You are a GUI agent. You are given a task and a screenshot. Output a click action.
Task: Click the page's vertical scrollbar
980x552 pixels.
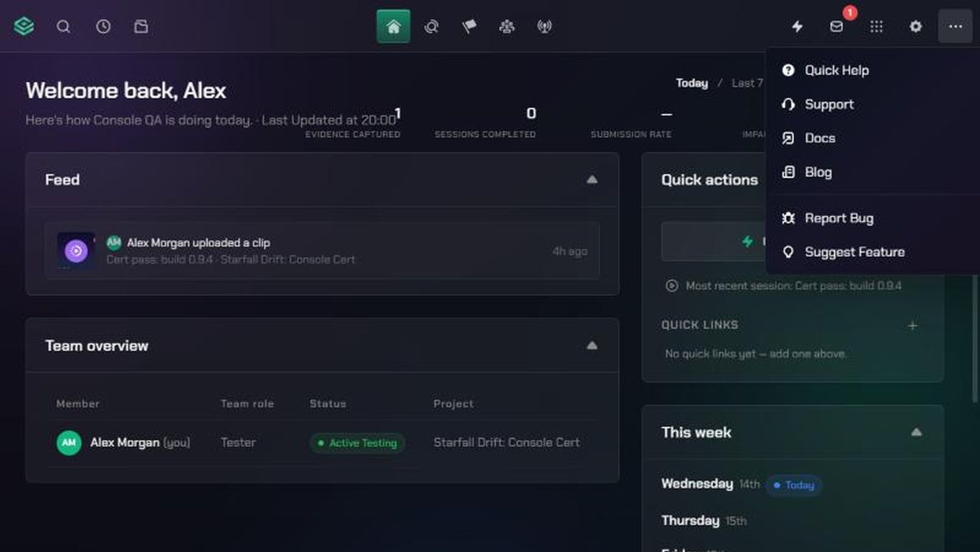975,336
